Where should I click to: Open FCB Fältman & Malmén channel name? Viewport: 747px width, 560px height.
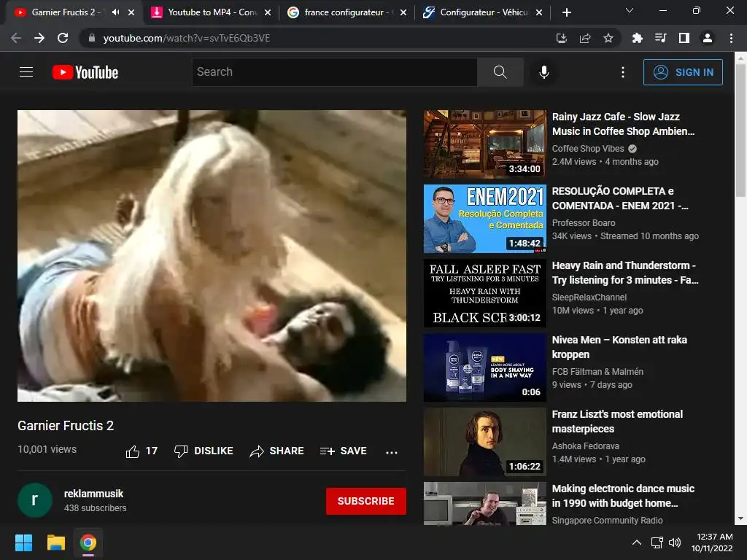pos(597,371)
